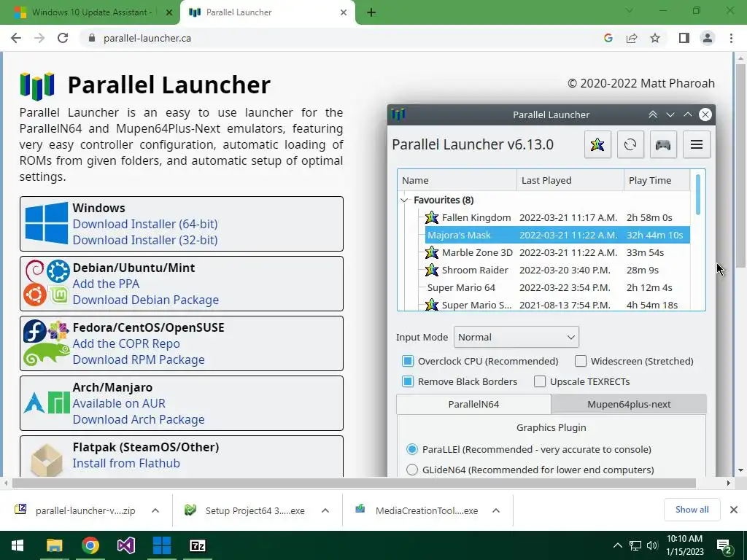Open a new Chrome tab

(x=371, y=12)
